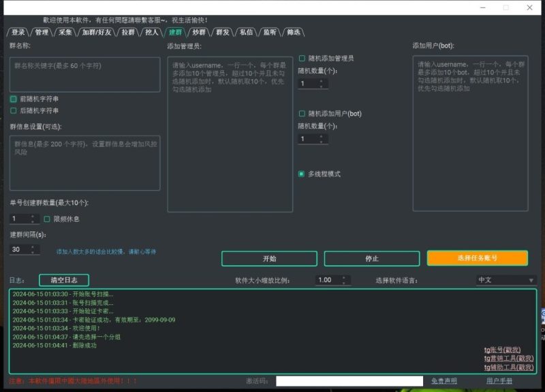545x392 pixels.
Task: Disable the 多线程模式 checkbox
Action: 302,174
